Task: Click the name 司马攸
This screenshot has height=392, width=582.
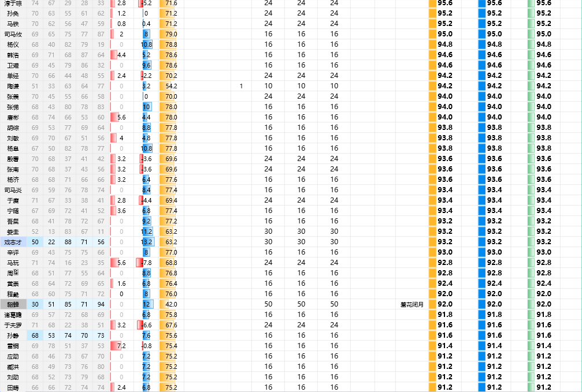Action: point(13,35)
